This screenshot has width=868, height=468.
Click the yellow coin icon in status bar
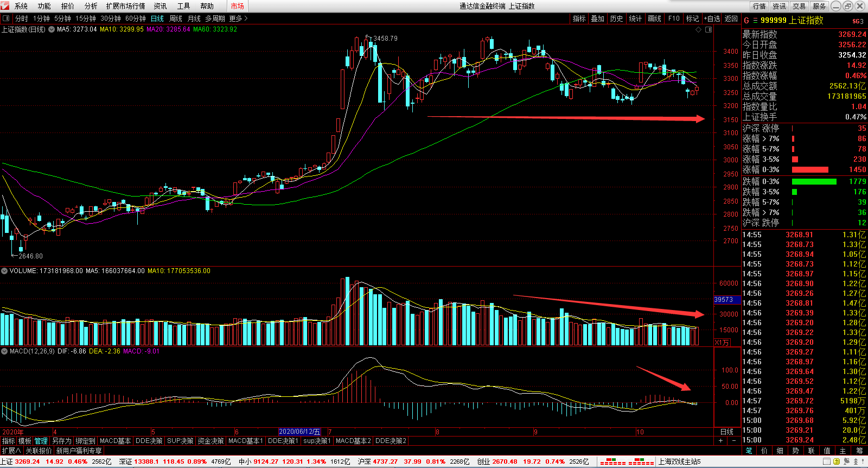click(838, 461)
